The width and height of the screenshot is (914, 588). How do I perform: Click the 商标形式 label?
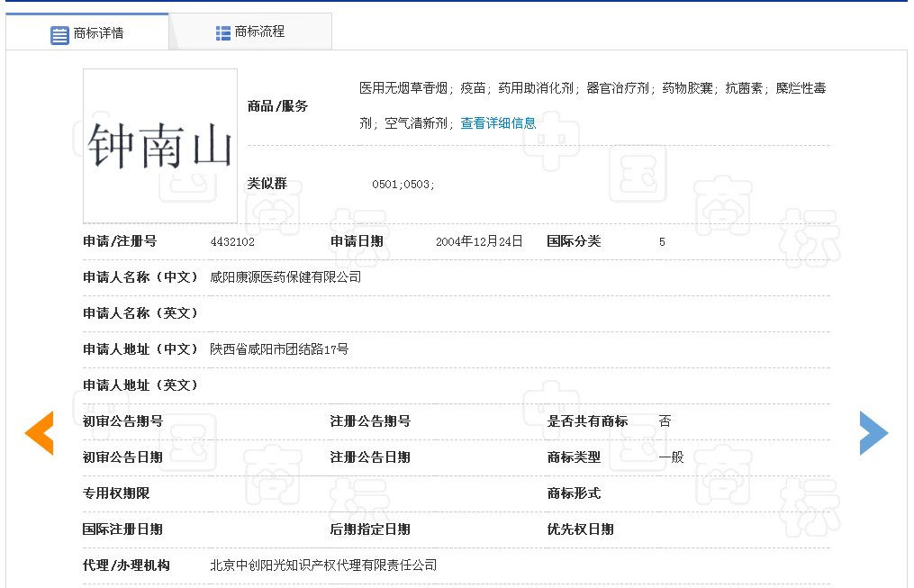574,493
